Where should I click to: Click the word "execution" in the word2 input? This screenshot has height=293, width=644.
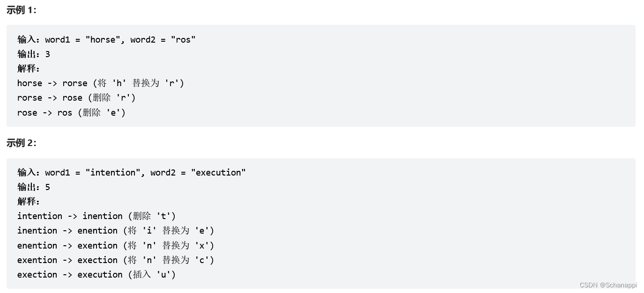click(218, 173)
